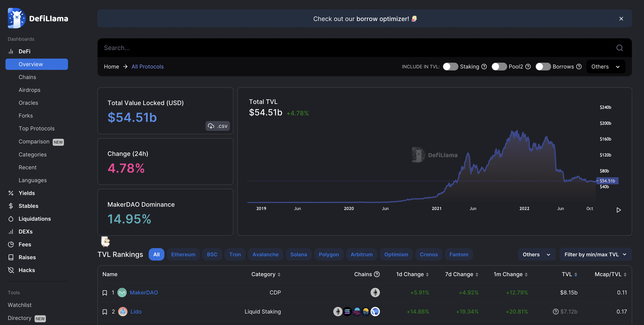
Task: Filter rankings by BSC
Action: pyautogui.click(x=212, y=254)
